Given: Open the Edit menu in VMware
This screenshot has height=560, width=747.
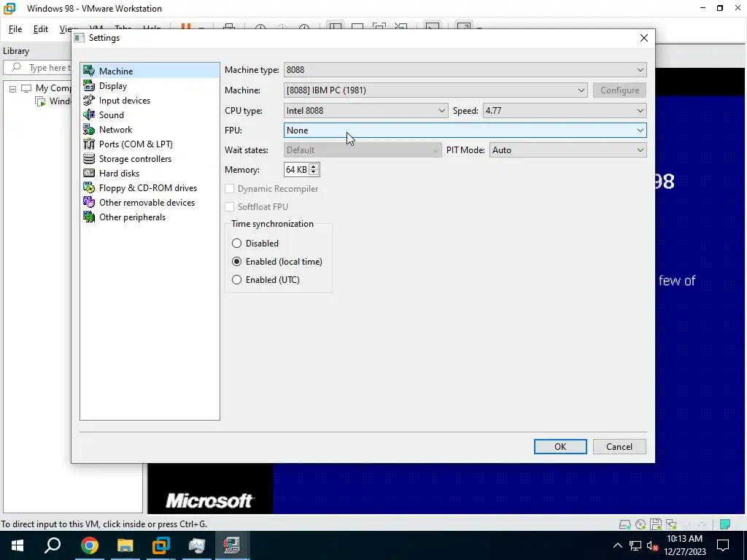Looking at the screenshot, I should click(x=41, y=29).
